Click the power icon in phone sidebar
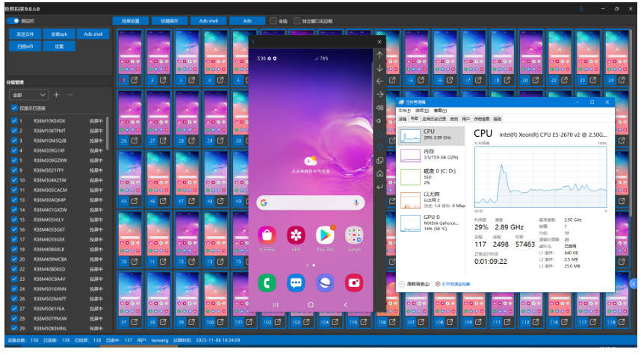This screenshot has height=355, width=644. pos(380,134)
